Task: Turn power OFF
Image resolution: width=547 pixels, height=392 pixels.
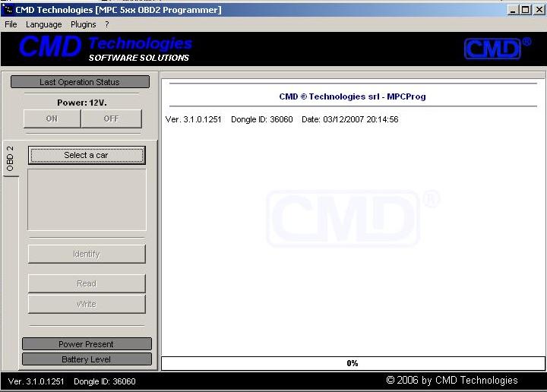Action: pos(111,119)
